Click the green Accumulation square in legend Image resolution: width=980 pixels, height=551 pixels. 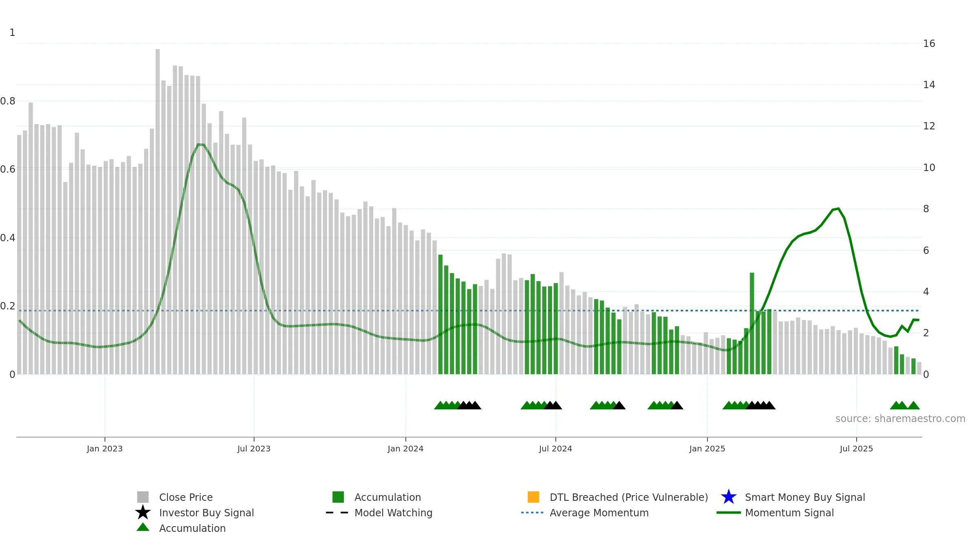(338, 497)
